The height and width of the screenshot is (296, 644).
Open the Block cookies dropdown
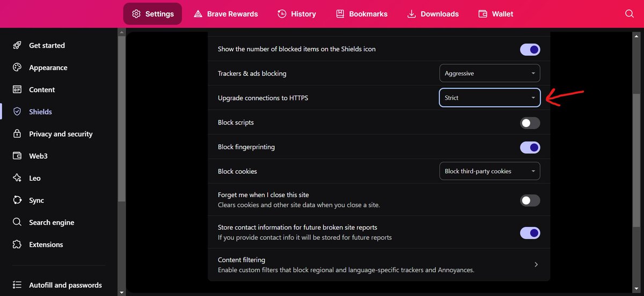click(x=489, y=171)
